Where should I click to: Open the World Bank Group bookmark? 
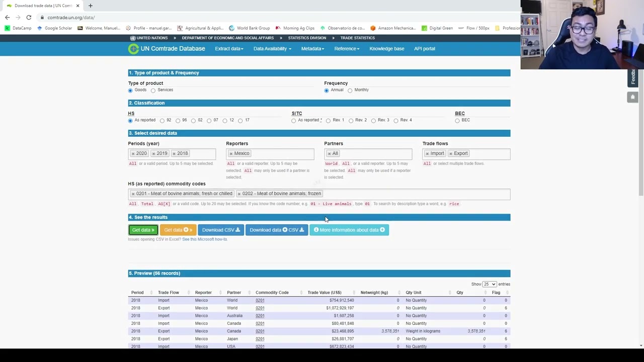(250, 28)
